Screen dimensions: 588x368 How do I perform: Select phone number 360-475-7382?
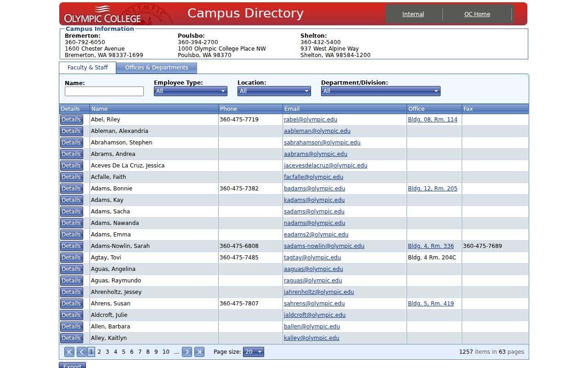(x=239, y=189)
